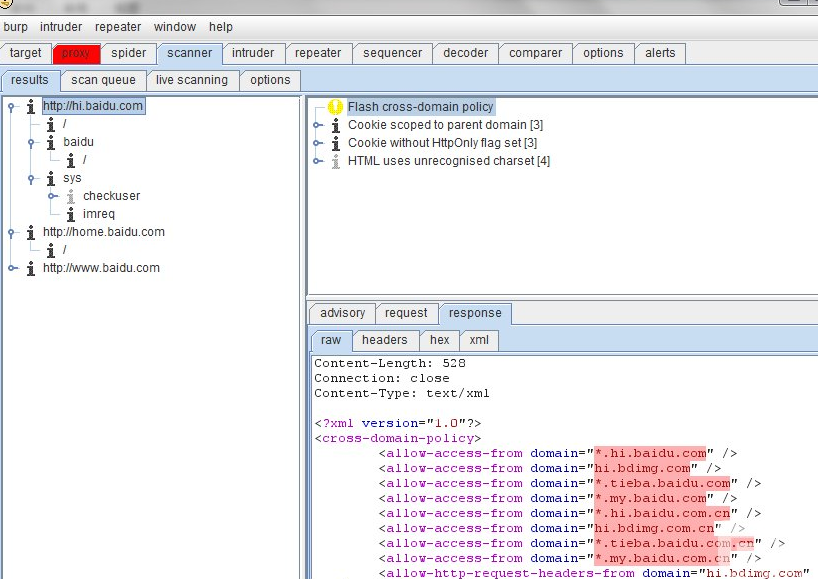
Task: Collapse the http://hi.baidu.com tree node
Action: [x=11, y=107]
